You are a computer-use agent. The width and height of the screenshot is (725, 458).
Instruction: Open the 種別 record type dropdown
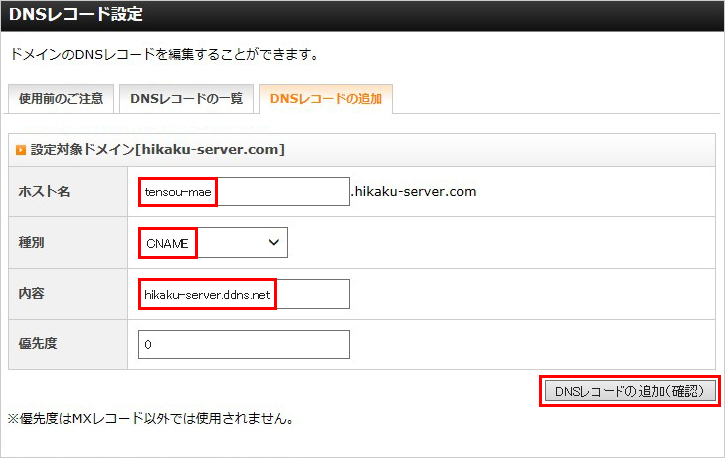(x=212, y=242)
